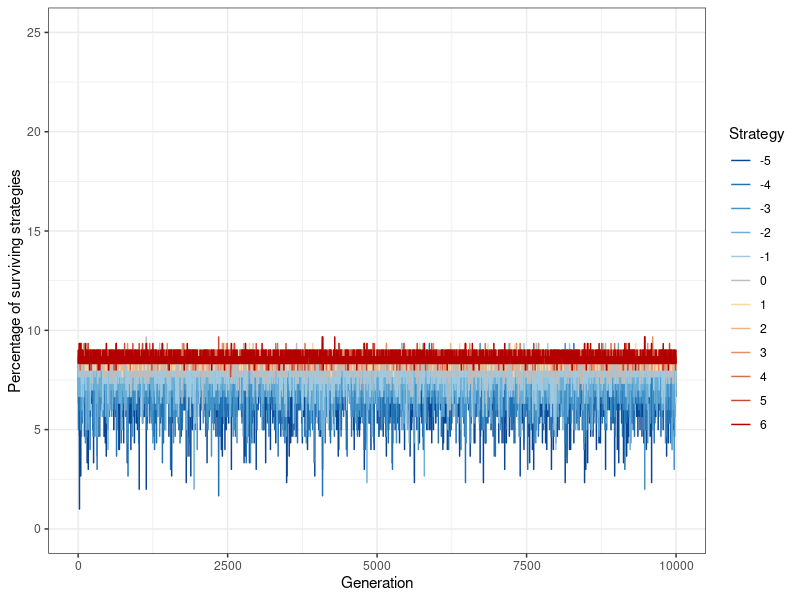
Task: Click the Generation x-axis title
Action: point(377,583)
